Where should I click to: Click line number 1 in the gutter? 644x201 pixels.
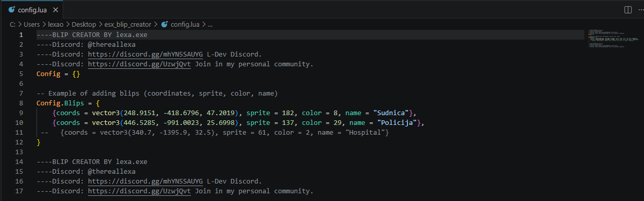pyautogui.click(x=21, y=35)
